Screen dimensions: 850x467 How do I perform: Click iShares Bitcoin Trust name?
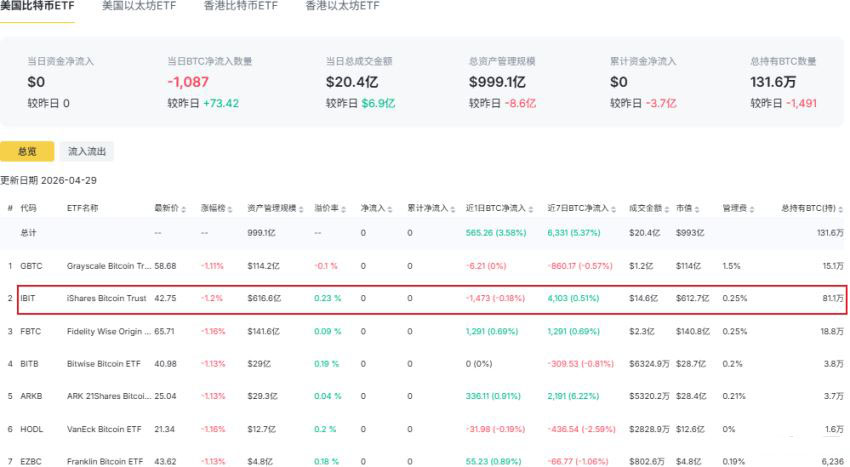[x=106, y=298]
